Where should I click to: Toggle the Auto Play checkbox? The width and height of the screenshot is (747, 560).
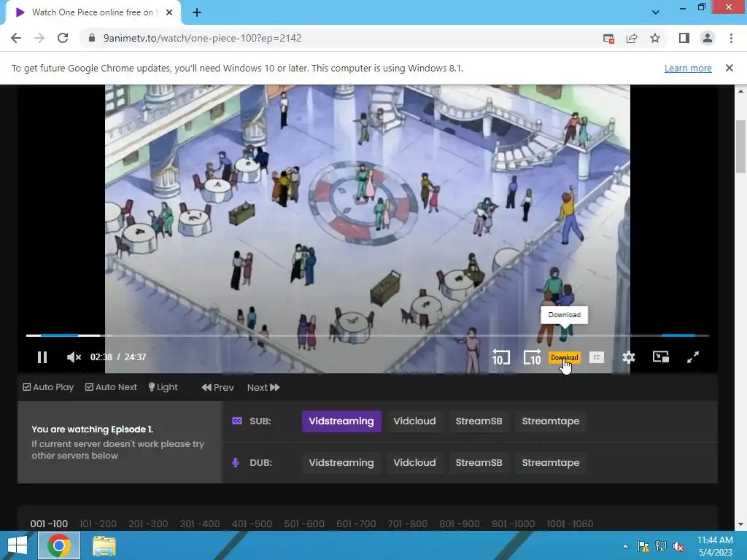tap(49, 387)
